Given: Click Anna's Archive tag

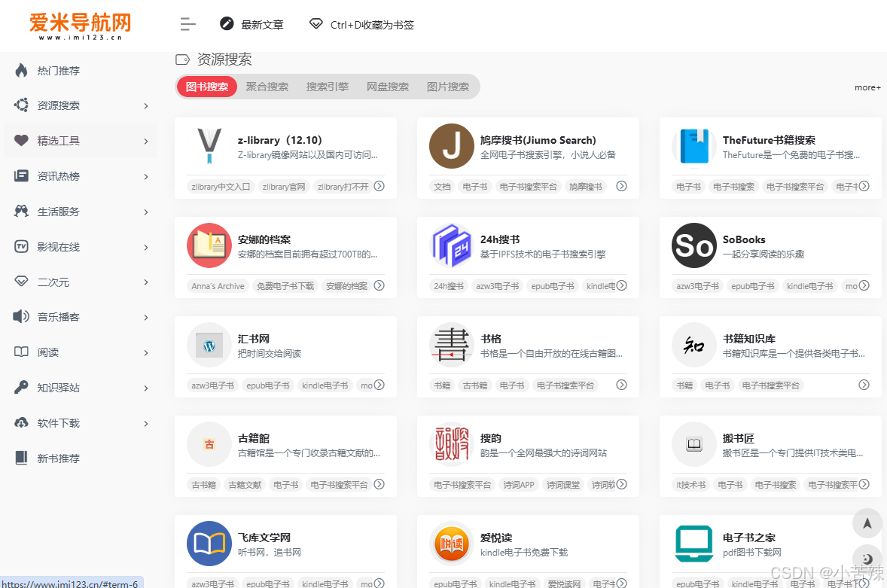Looking at the screenshot, I should pos(218,286).
